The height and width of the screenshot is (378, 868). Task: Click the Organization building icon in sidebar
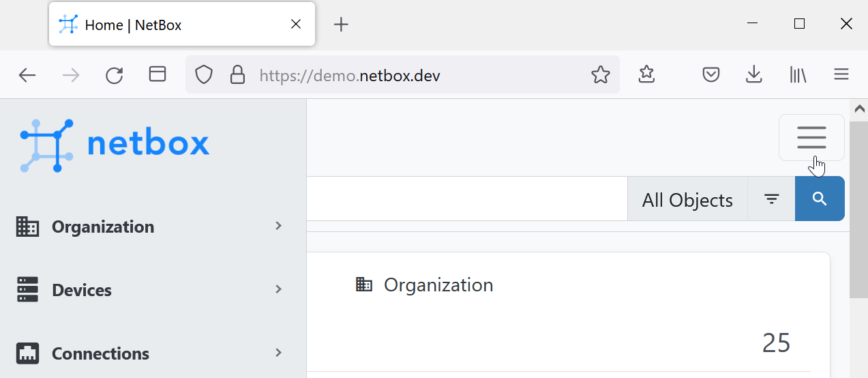coord(27,227)
